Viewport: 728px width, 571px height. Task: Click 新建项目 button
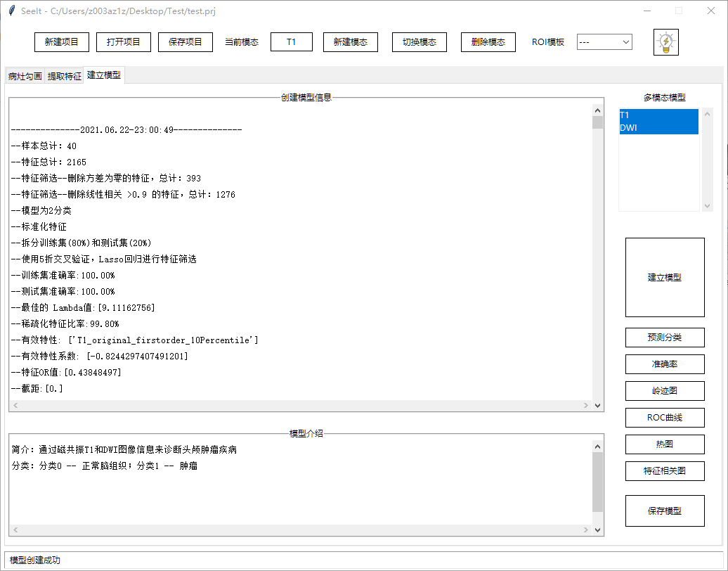(61, 42)
